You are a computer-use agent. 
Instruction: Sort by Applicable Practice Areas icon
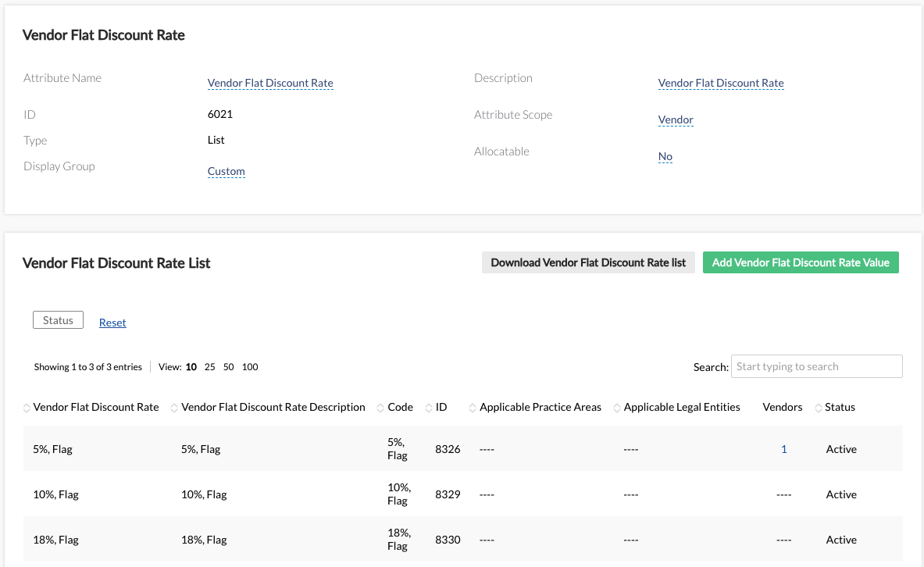[x=473, y=408]
